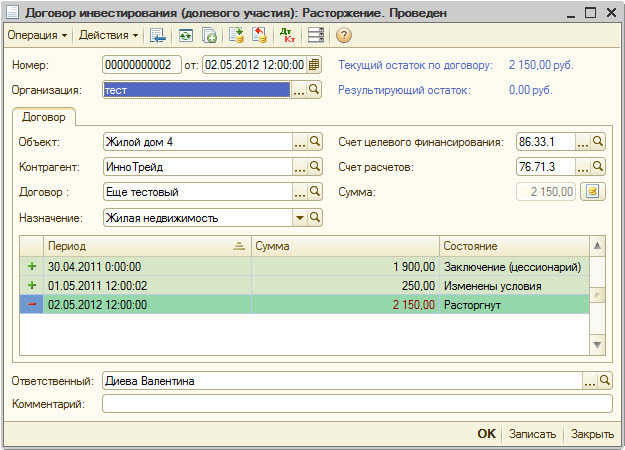The image size is (625, 450).
Task: Click magnifier icon next to account 76.71.3
Action: tap(598, 167)
